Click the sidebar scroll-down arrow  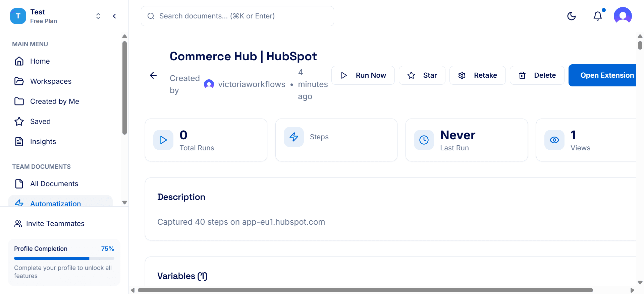(x=125, y=203)
